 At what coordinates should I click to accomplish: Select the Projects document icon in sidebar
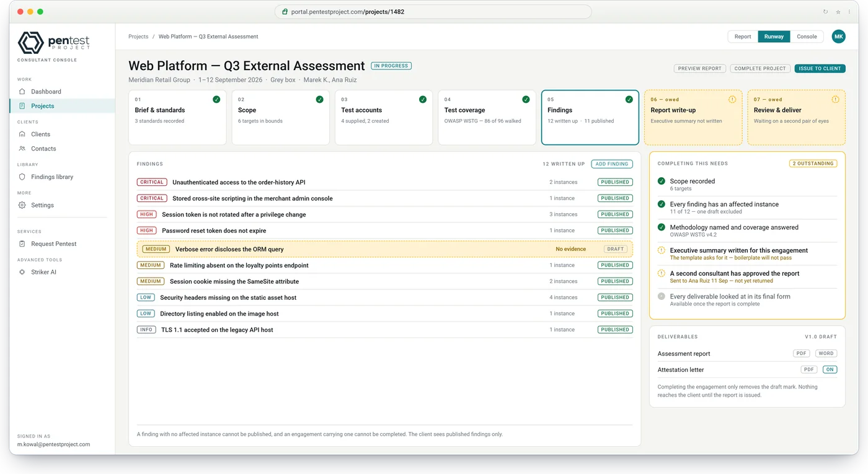coord(22,106)
